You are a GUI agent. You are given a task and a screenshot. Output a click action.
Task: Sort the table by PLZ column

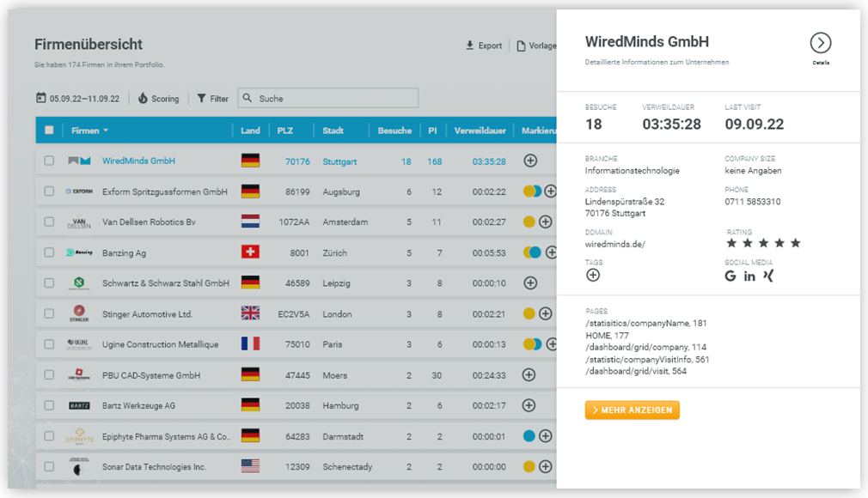point(285,131)
